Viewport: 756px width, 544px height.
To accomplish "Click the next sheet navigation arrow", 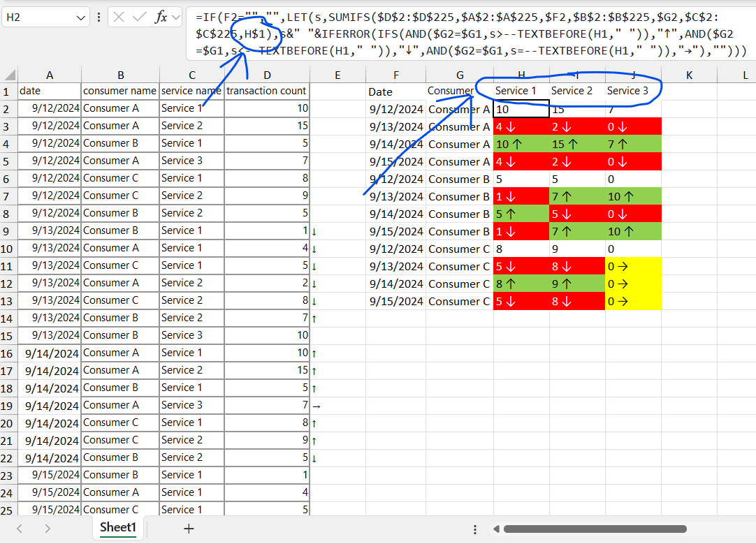I will (48, 529).
